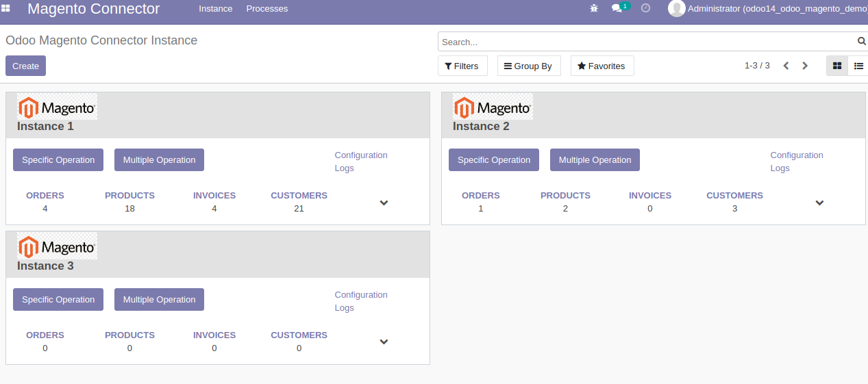Open the activities clock icon

[x=645, y=8]
